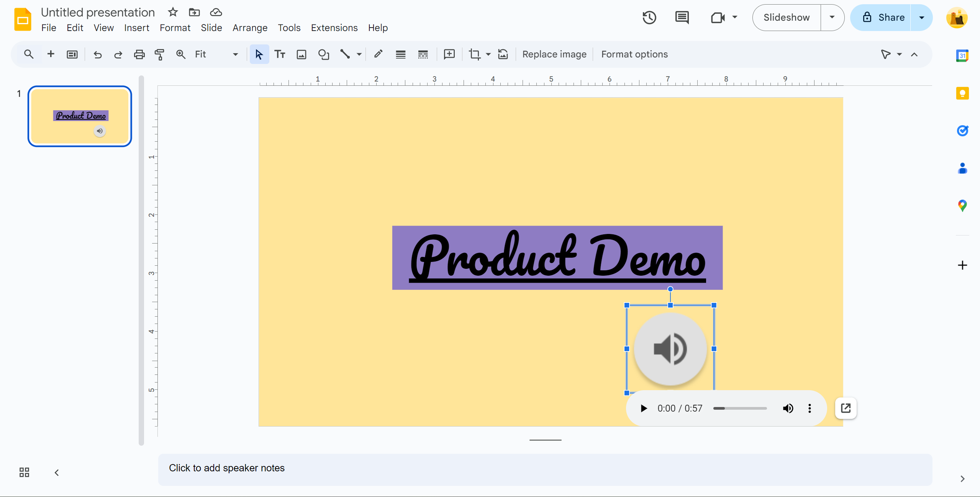Open Share options dropdown arrow

(x=922, y=18)
